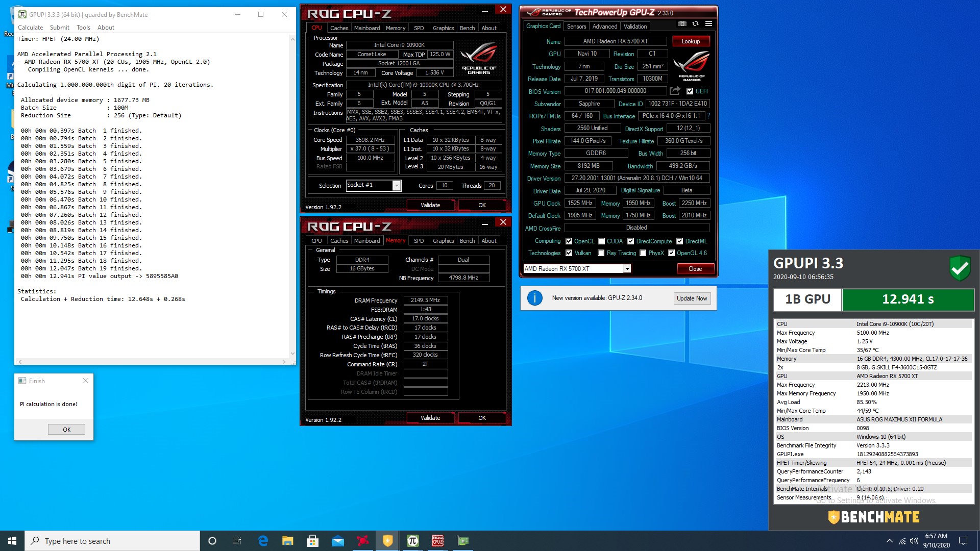This screenshot has height=551, width=980.
Task: Click the GPUPI pi icon in title bar
Action: (x=22, y=14)
